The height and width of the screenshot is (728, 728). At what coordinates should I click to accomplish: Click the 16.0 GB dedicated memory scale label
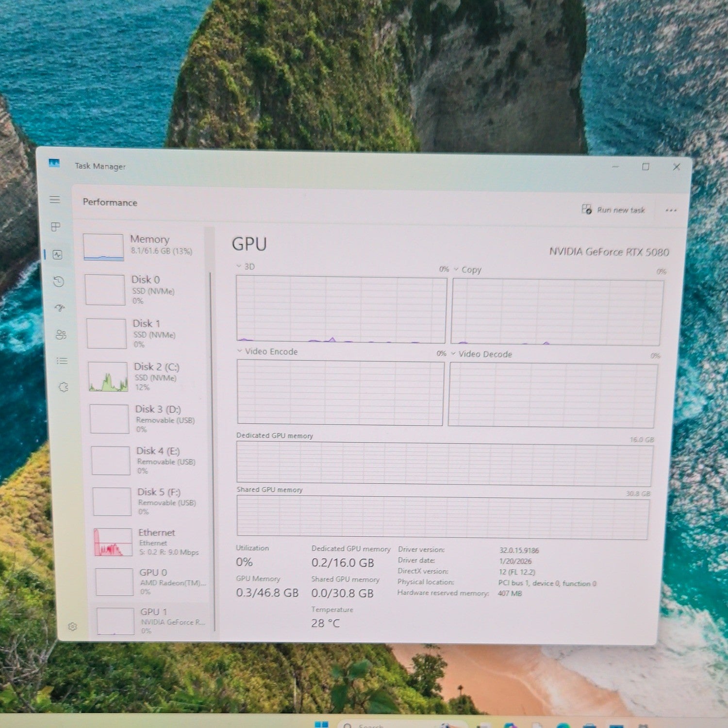[642, 439]
